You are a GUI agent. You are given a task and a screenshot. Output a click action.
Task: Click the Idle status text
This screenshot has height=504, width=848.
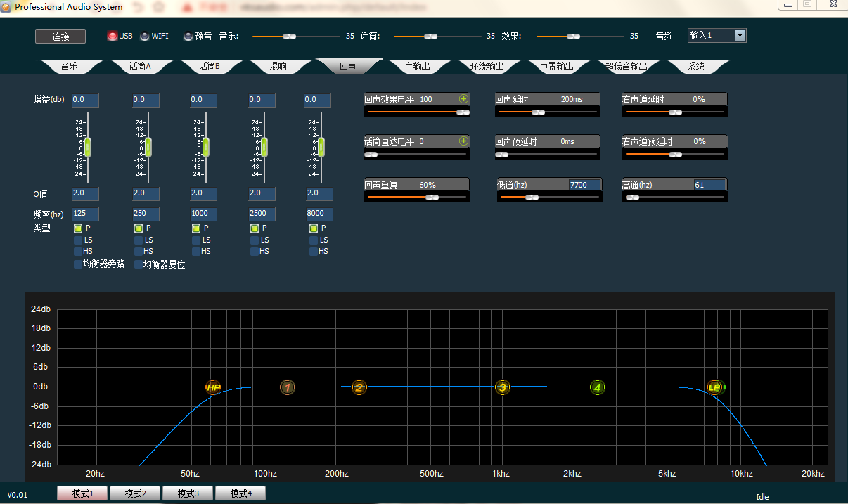(762, 497)
